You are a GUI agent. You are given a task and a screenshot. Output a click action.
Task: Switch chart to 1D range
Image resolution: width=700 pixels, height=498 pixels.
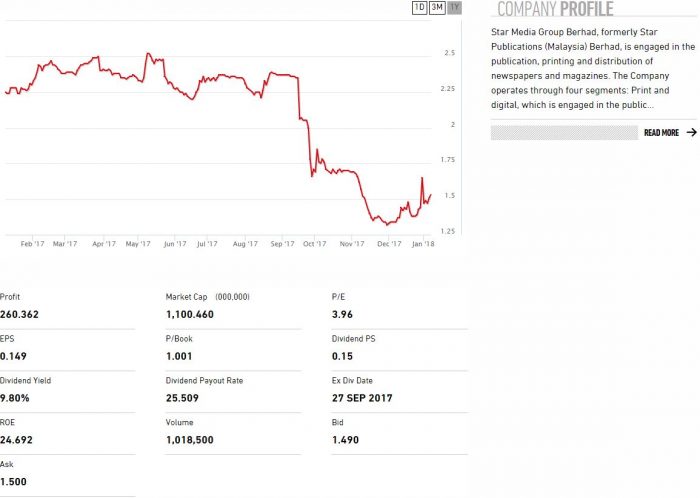coord(419,8)
